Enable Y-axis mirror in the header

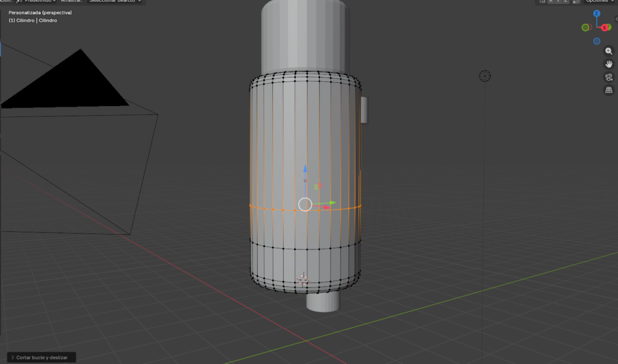(x=558, y=2)
